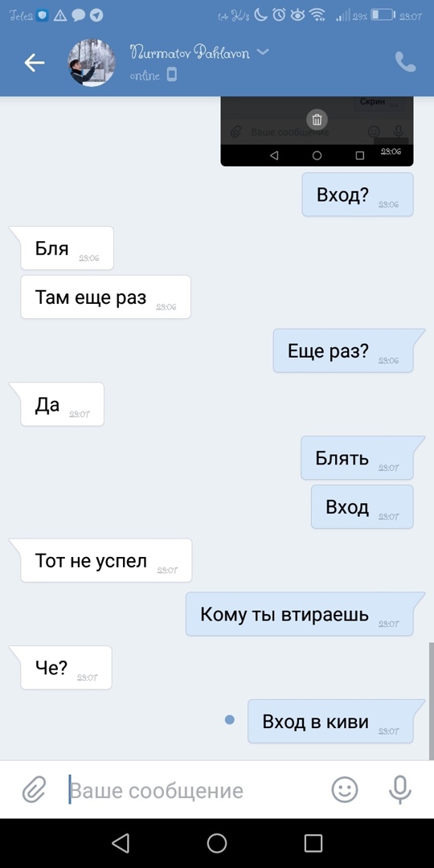Tap the Android home circle button
434x868 pixels.
pyautogui.click(x=217, y=843)
